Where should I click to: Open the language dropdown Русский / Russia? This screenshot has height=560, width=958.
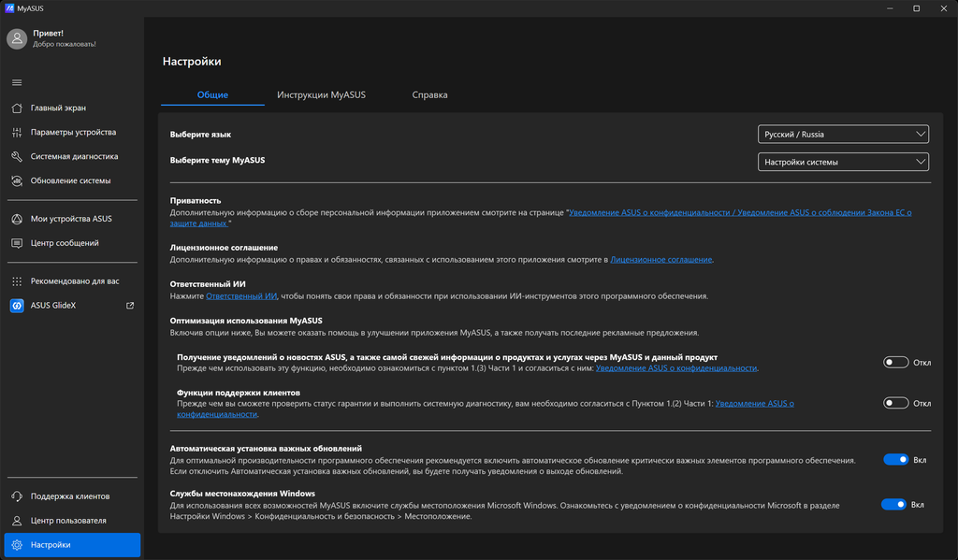843,135
